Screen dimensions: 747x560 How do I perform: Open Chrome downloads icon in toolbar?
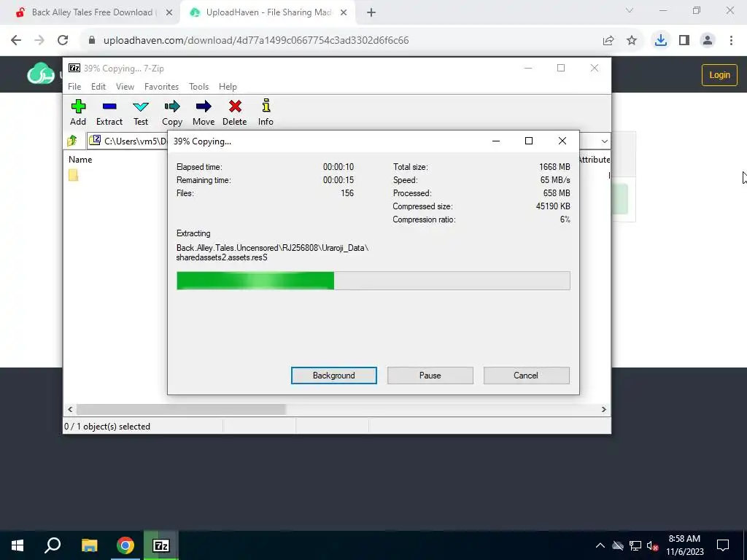click(x=660, y=40)
